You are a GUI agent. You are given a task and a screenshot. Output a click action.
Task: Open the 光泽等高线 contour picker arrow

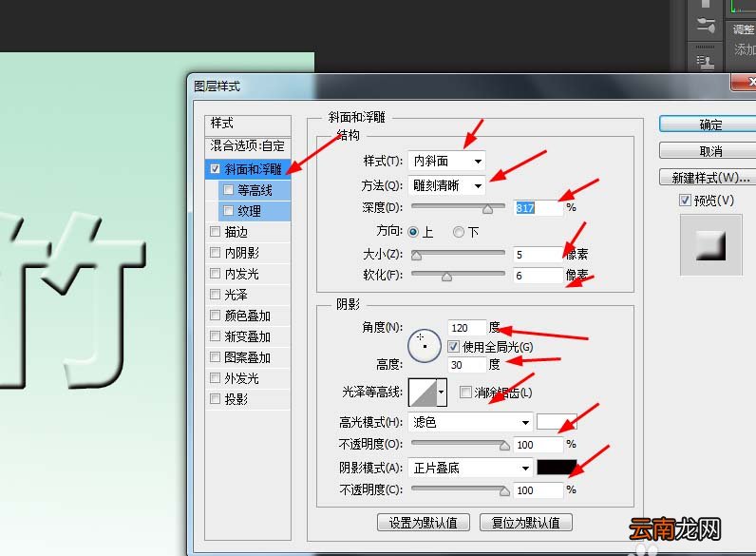coord(442,392)
